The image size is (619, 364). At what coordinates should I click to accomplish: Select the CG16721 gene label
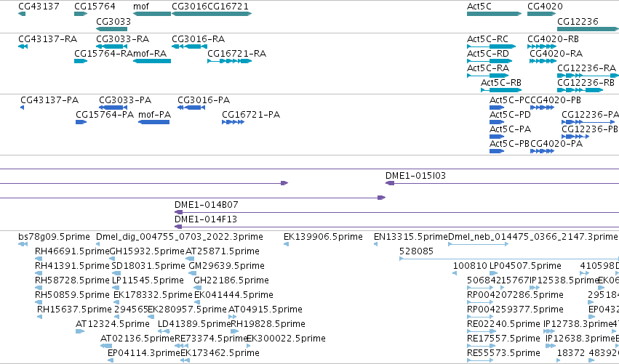pyautogui.click(x=228, y=7)
